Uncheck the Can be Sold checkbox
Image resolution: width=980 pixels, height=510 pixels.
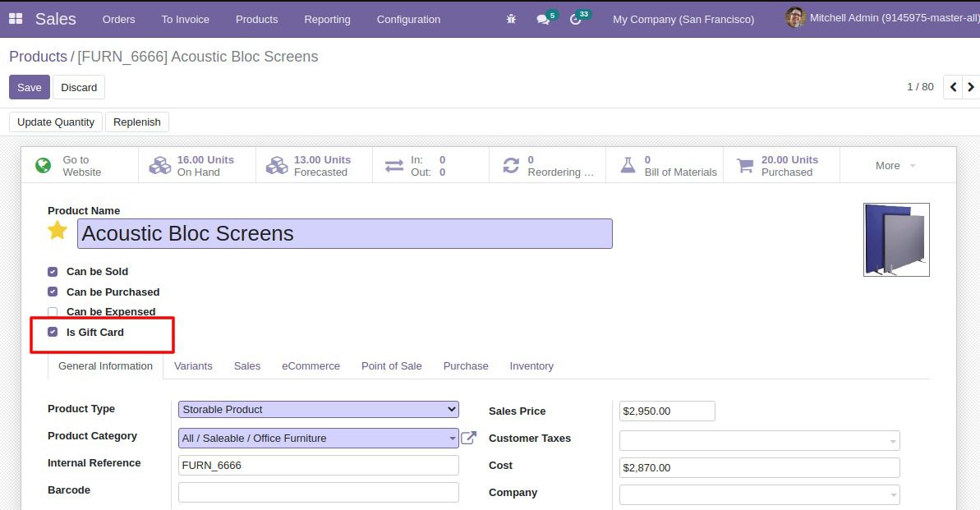(52, 271)
